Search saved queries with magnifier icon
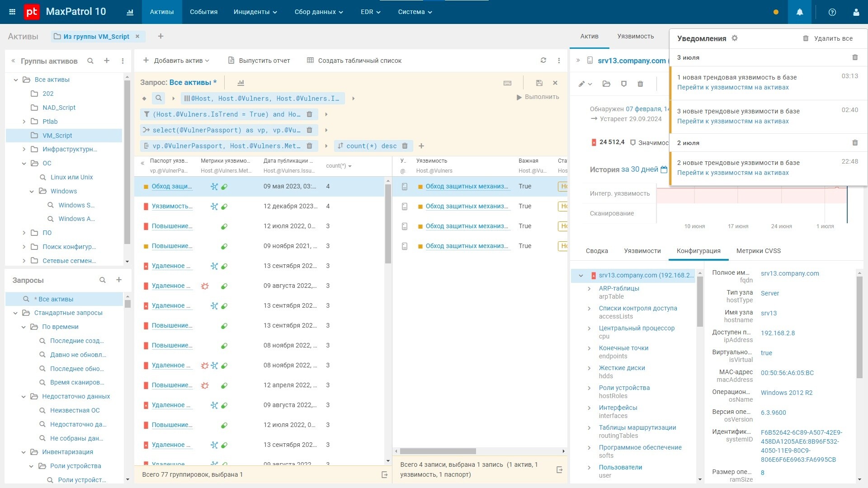This screenshot has width=868, height=488. pyautogui.click(x=103, y=280)
